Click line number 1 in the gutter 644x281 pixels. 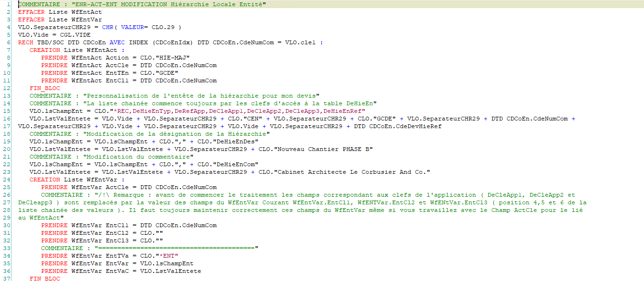(10, 4)
